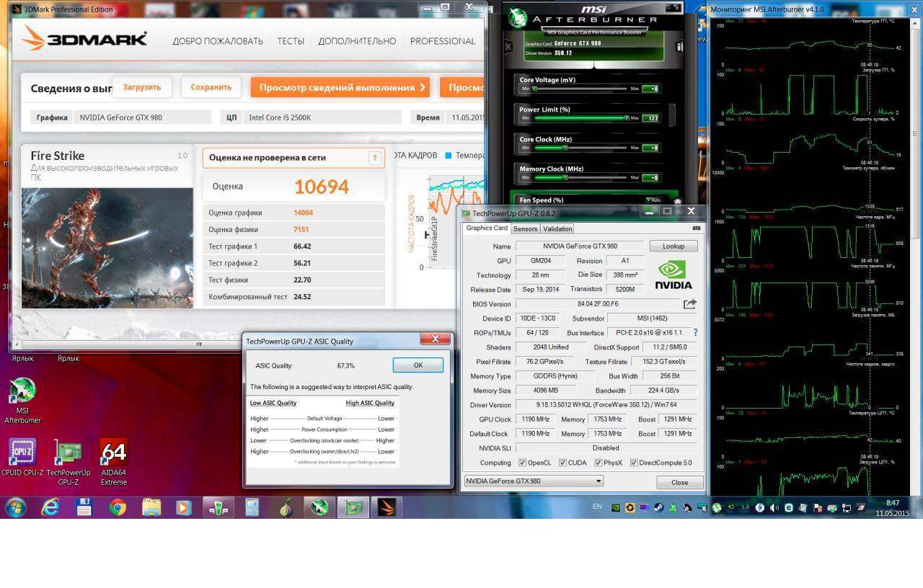This screenshot has width=923, height=588.
Task: Click the info 'i' button in Afterburner
Action: pyautogui.click(x=679, y=47)
